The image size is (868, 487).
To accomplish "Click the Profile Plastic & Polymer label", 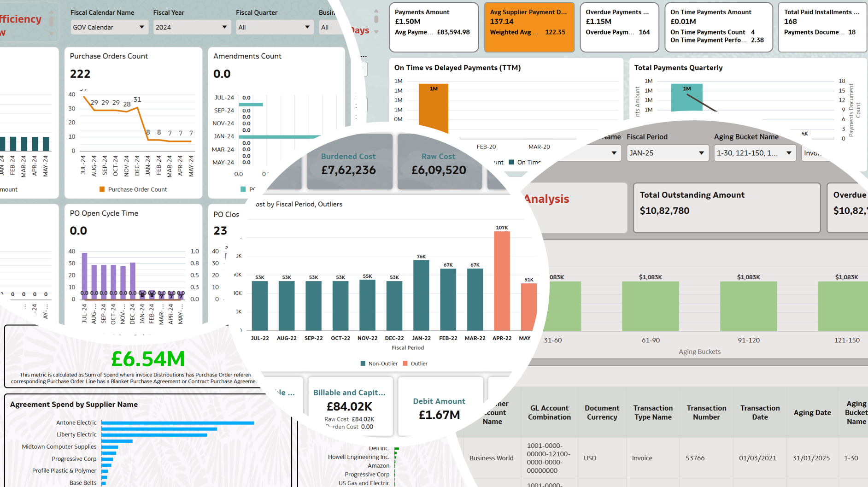I will coord(64,470).
